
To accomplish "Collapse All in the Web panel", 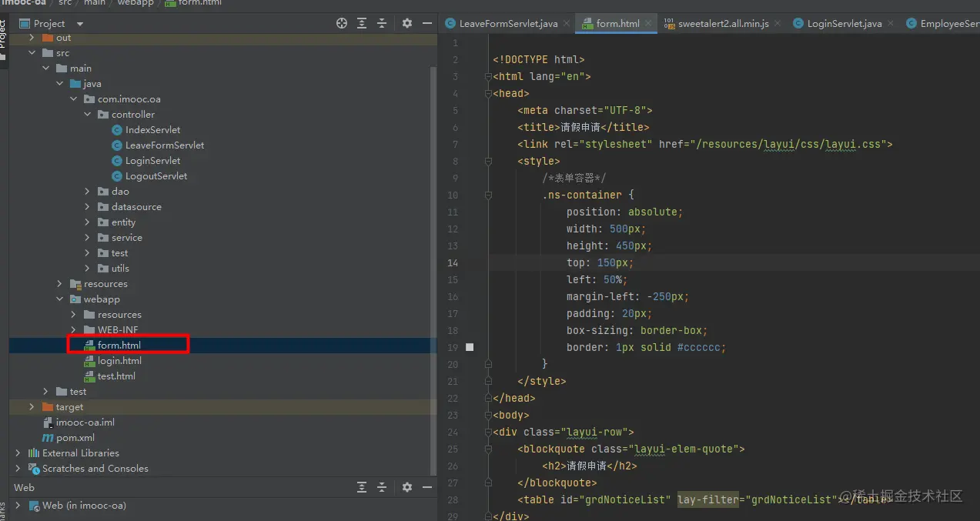I will pyautogui.click(x=381, y=487).
